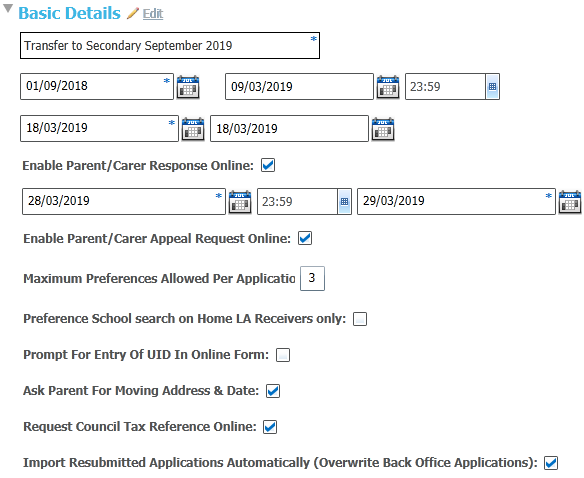Click the Edit link
The width and height of the screenshot is (584, 478).
153,14
